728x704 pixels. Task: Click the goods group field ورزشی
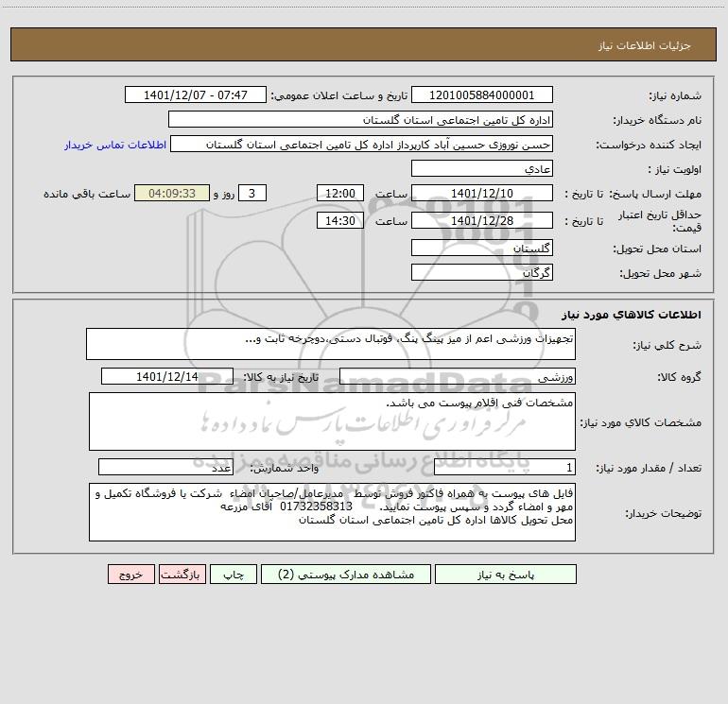(458, 376)
